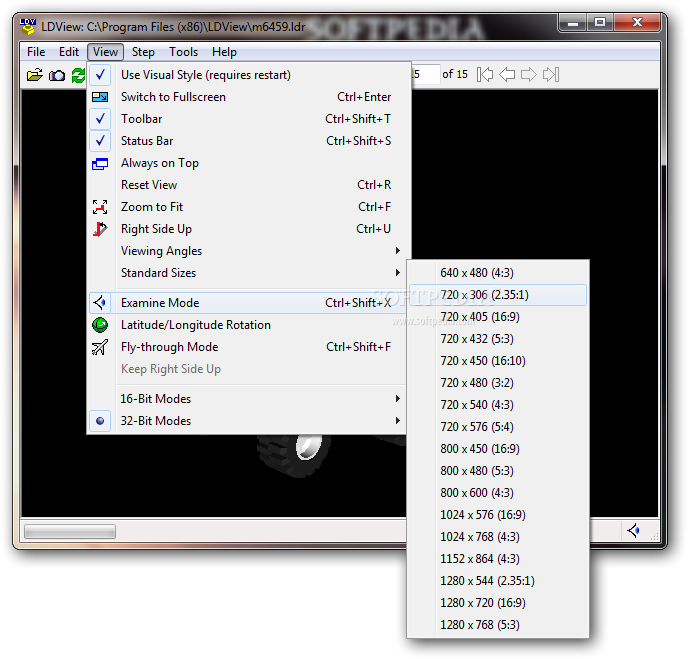Go to next step arrow icon

pos(529,75)
